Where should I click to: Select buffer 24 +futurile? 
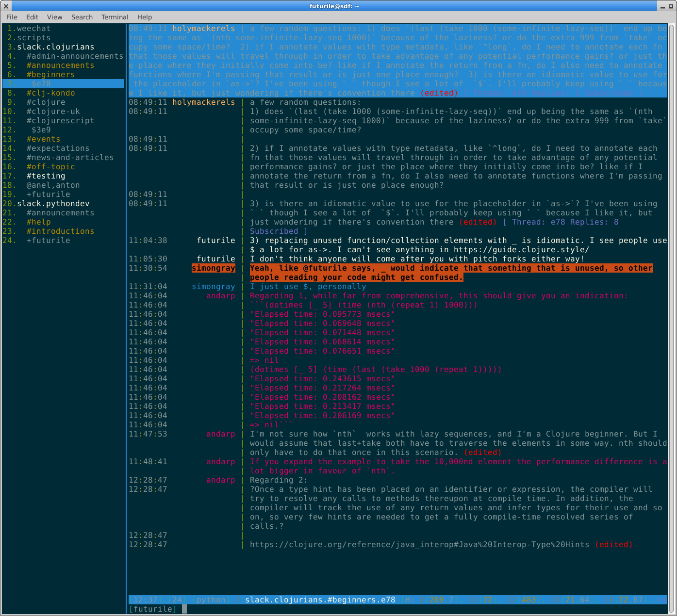pyautogui.click(x=48, y=241)
